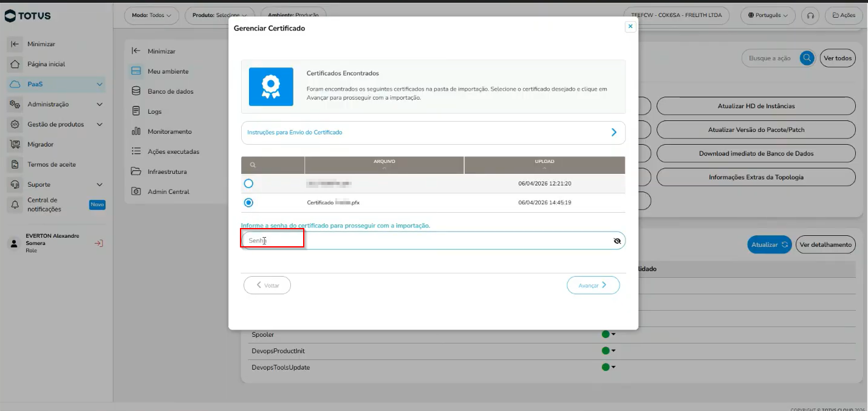This screenshot has width=868, height=411.
Task: Open Banco de dados menu item
Action: [x=170, y=91]
